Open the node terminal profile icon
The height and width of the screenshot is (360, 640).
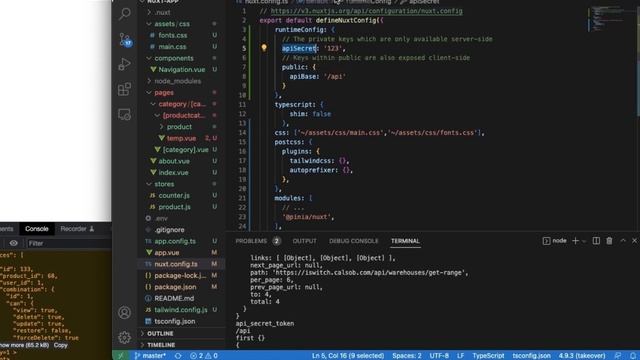pos(546,241)
